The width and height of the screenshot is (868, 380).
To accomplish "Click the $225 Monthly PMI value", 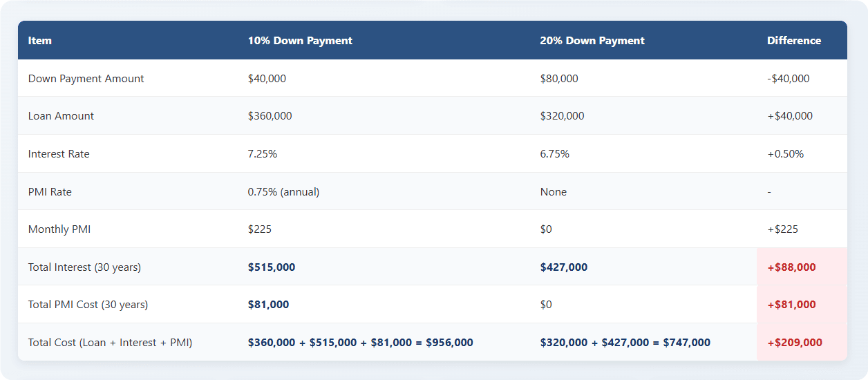I will tap(260, 229).
